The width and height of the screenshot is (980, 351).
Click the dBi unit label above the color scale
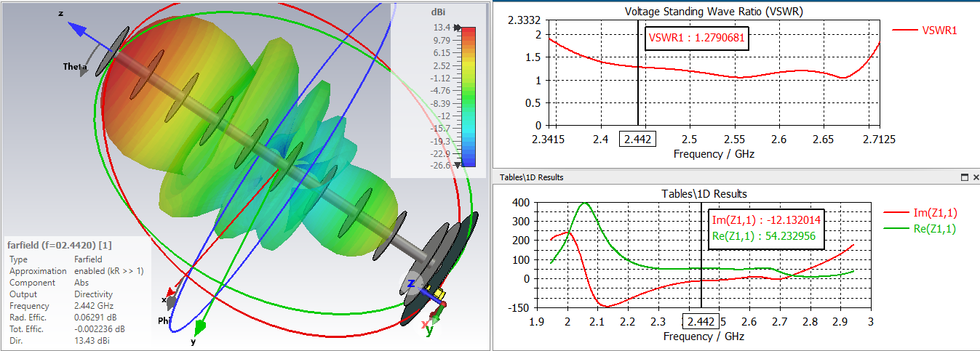(438, 12)
